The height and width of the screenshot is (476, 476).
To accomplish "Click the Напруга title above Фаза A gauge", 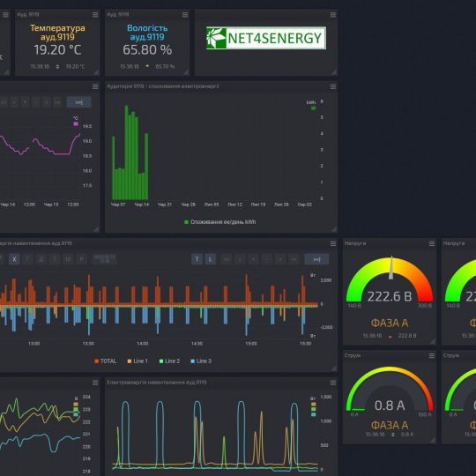I will [355, 243].
